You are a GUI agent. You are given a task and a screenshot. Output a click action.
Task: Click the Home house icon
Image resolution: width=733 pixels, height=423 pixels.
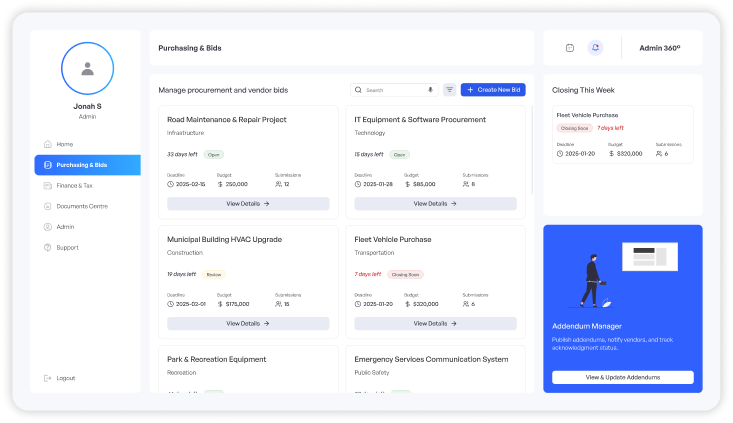(47, 144)
